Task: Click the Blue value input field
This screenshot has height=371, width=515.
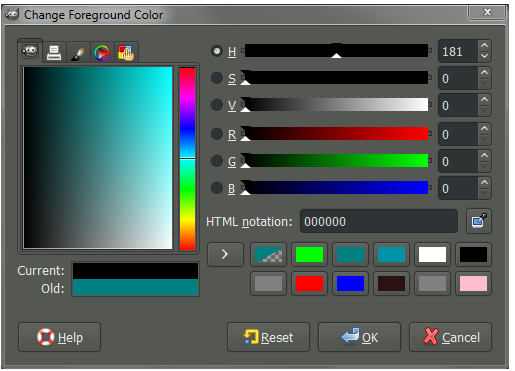Action: 458,188
